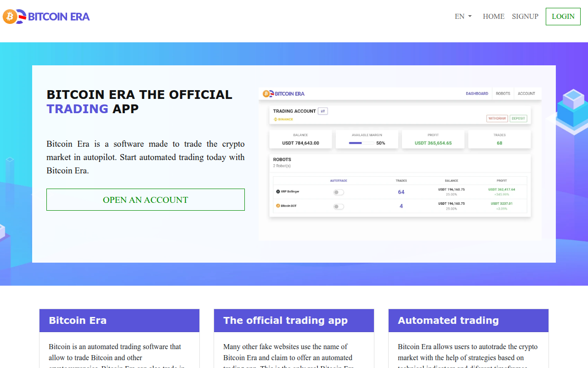The height and width of the screenshot is (368, 588).
Task: Click the profit value 'USDT 365,654.65'
Action: click(433, 143)
